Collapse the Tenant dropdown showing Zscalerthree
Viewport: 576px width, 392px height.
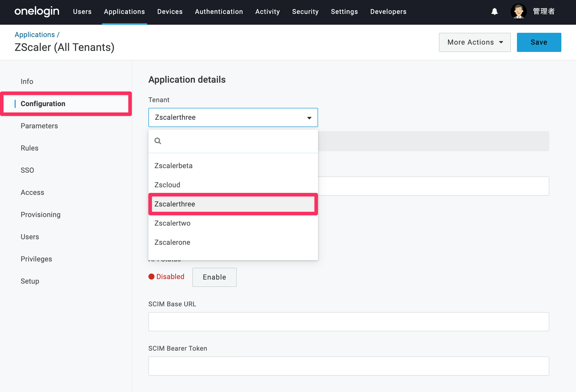(233, 117)
